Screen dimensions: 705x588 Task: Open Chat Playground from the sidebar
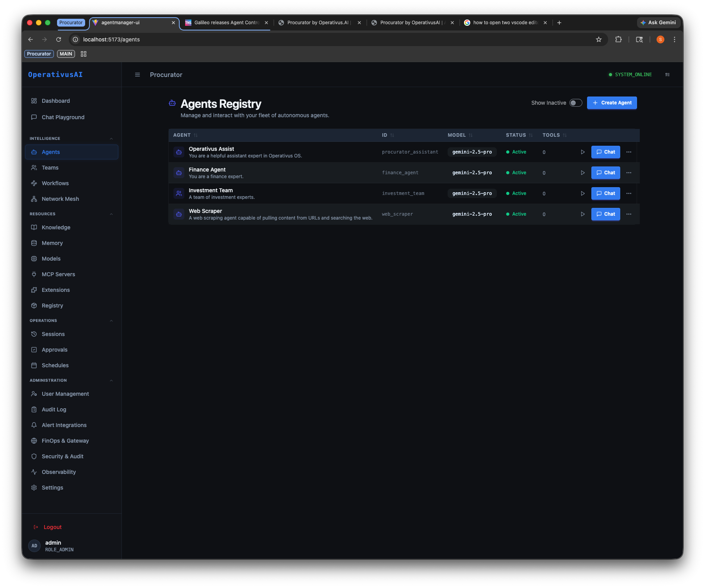coord(72,117)
